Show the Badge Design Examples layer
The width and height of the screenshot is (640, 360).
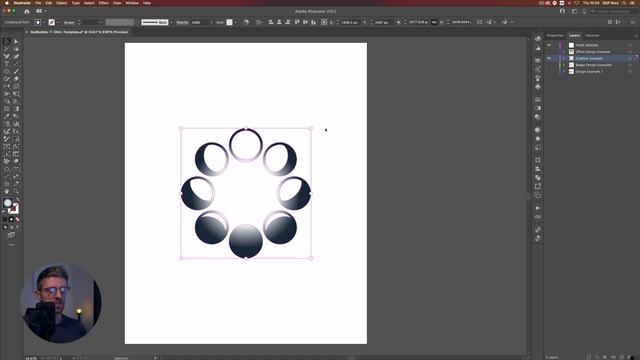coord(549,65)
